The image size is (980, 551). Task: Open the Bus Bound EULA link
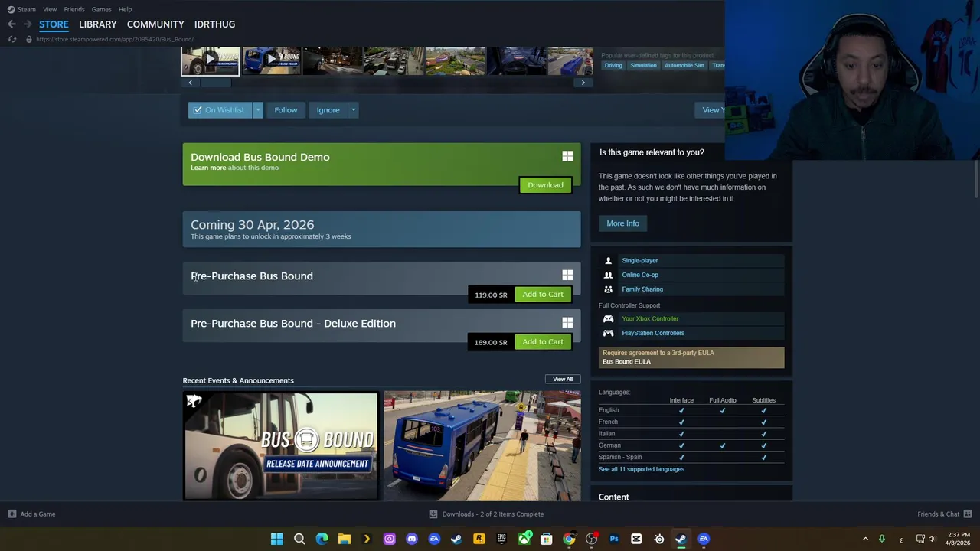626,362
